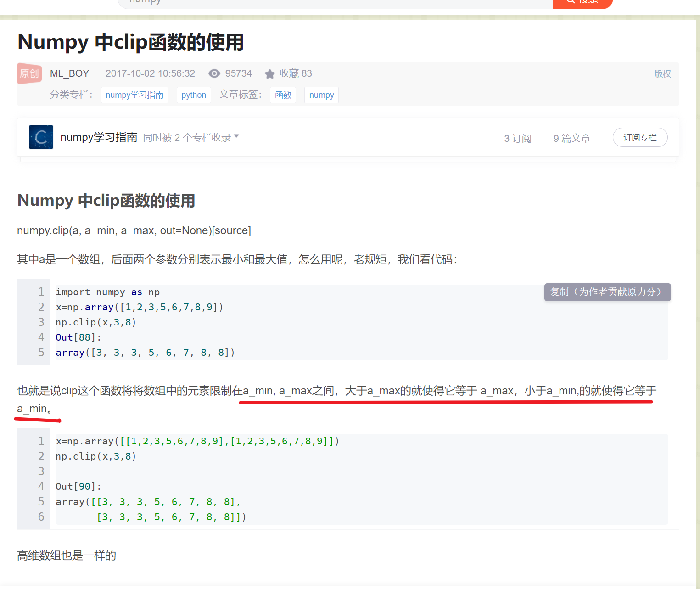This screenshot has width=700, height=589.
Task: Click the 版权 copyright link
Action: click(x=662, y=73)
